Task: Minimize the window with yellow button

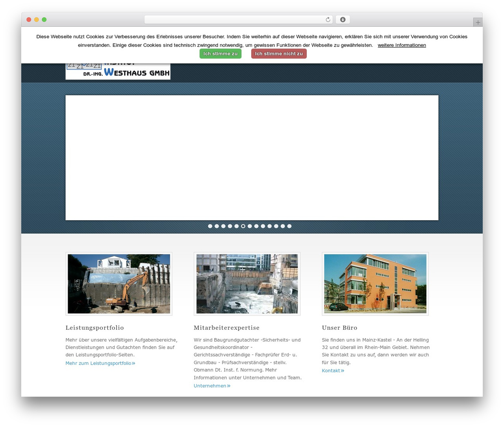Action: click(37, 20)
